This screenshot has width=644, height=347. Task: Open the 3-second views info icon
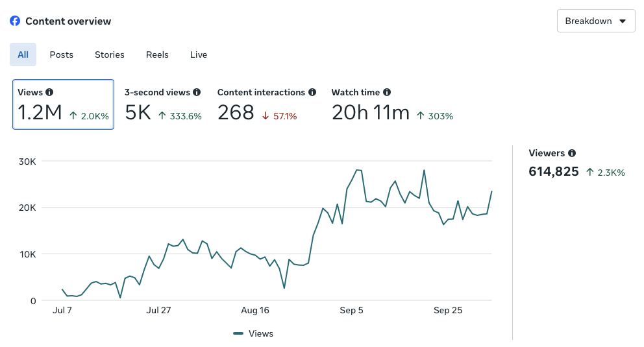pyautogui.click(x=197, y=92)
